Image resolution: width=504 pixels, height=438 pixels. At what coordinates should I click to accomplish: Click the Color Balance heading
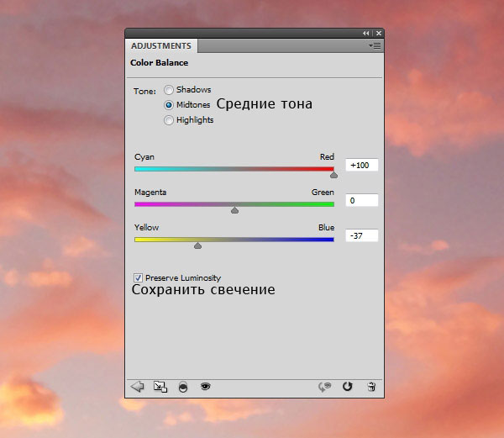pos(159,63)
